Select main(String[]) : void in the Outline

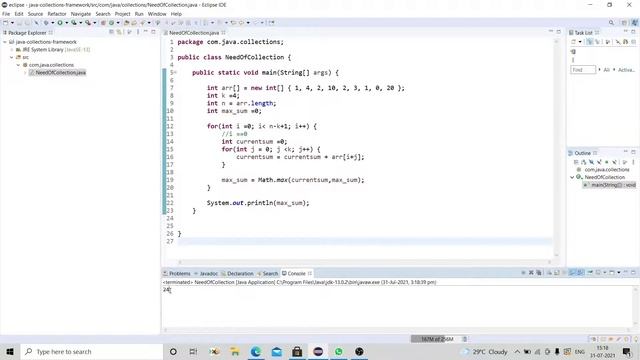(610, 185)
